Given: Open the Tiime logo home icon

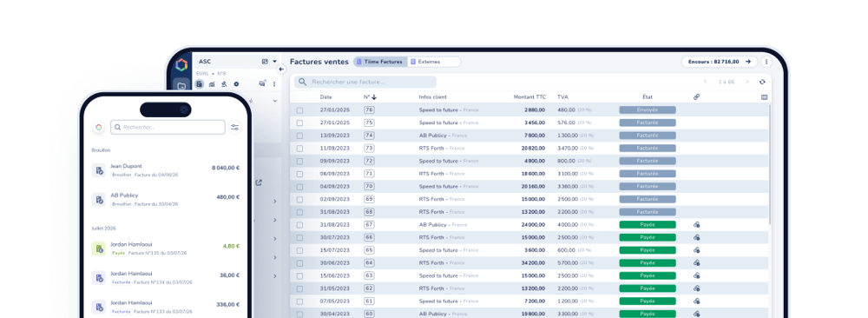Looking at the screenshot, I should pyautogui.click(x=181, y=65).
